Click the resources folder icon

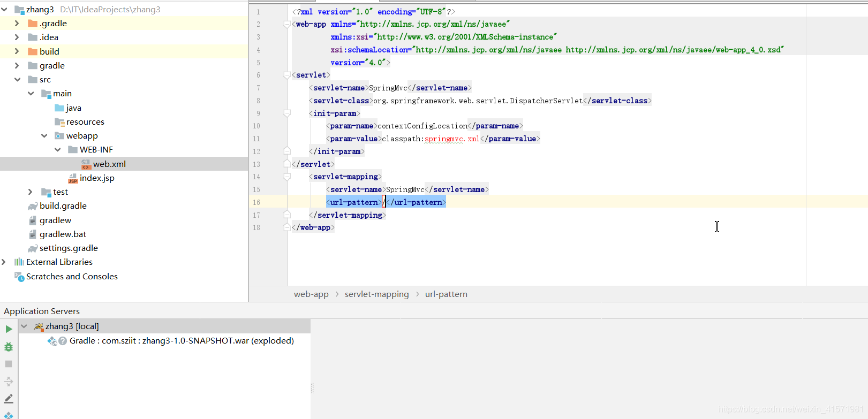point(59,122)
